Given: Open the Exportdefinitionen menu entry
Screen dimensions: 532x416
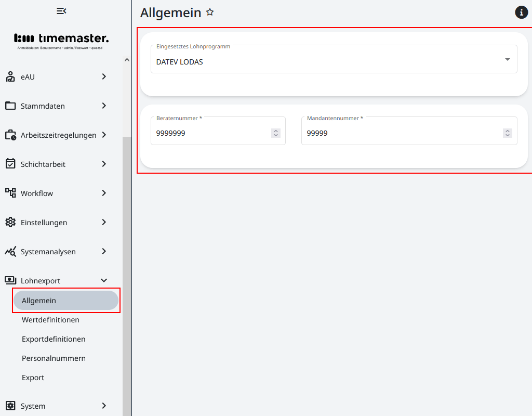Looking at the screenshot, I should (x=54, y=339).
